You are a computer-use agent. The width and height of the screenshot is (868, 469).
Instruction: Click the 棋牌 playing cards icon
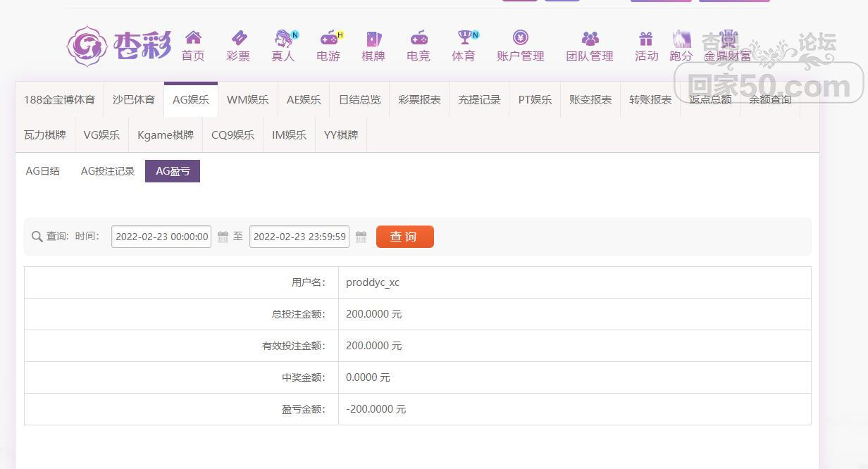click(x=373, y=38)
